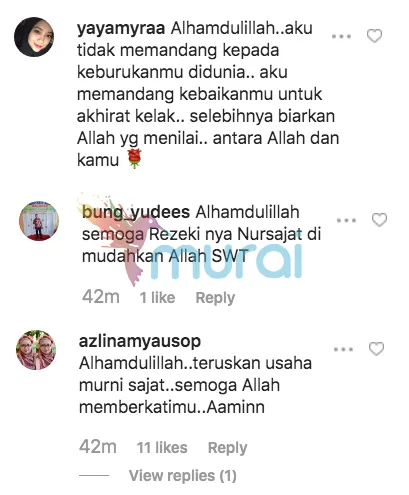Viewport: 409px width, 495px height.
Task: Open the three-dot options on azlinamyausop's comment
Action: pyautogui.click(x=344, y=349)
